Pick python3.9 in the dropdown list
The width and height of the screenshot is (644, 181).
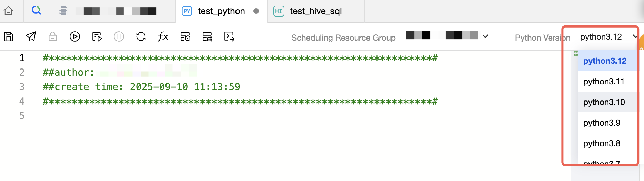[x=602, y=123]
